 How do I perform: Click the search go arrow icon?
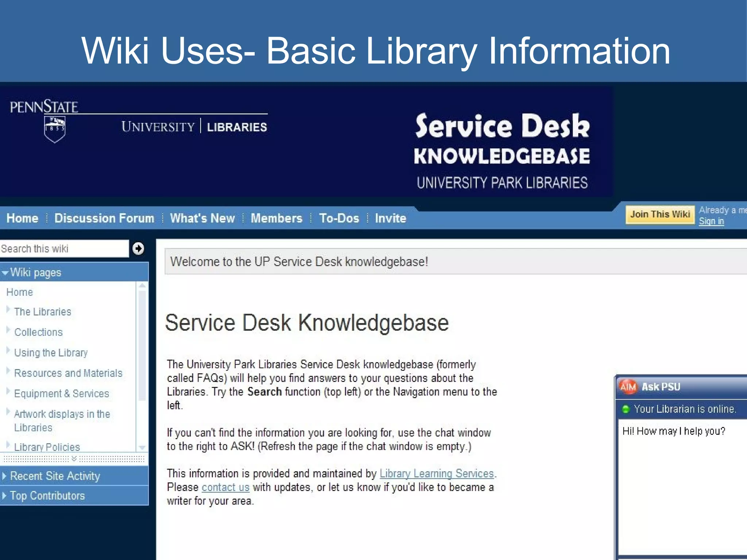[138, 249]
